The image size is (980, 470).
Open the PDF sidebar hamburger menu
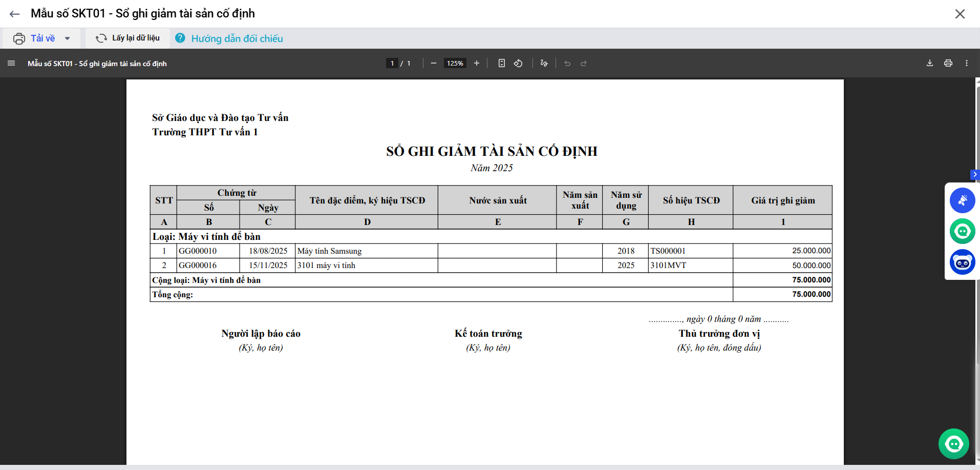coord(11,63)
